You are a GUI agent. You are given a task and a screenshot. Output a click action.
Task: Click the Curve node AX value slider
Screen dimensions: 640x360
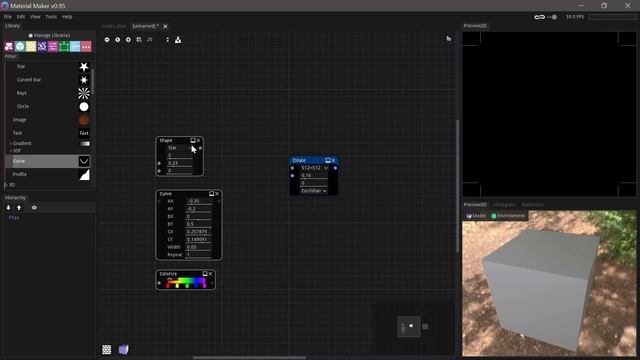(199, 201)
